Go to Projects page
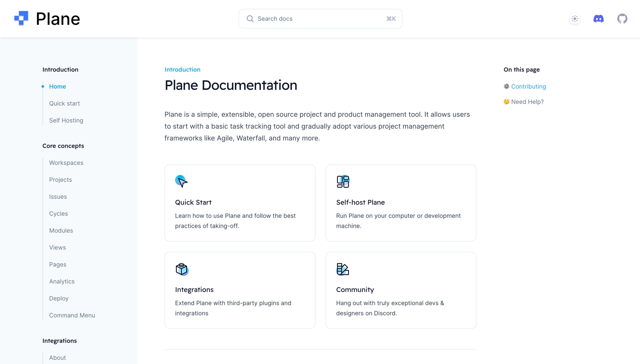The width and height of the screenshot is (641, 364). coord(60,180)
